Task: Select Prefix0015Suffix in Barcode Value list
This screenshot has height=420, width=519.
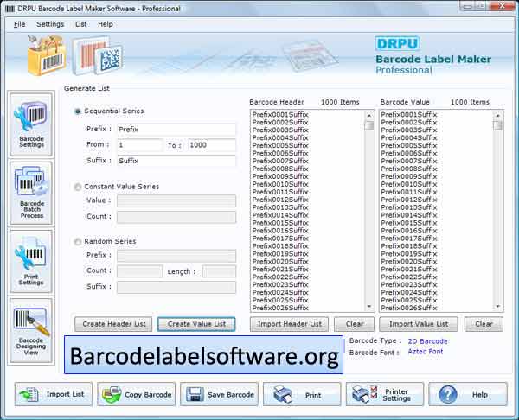Action: [409, 223]
